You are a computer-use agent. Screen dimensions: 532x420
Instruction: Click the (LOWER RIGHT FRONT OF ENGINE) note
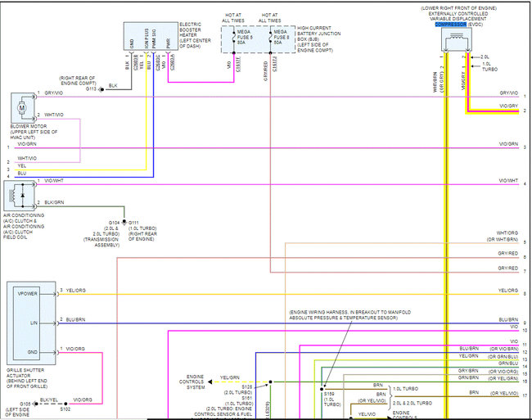point(458,8)
